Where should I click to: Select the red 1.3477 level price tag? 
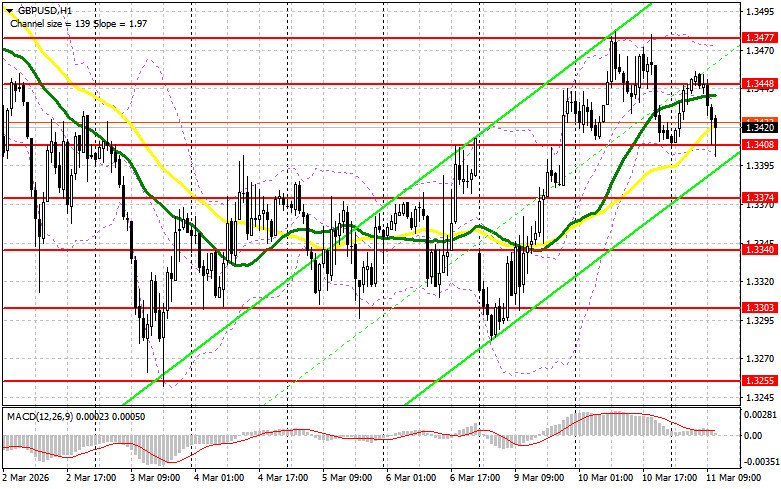pos(759,38)
